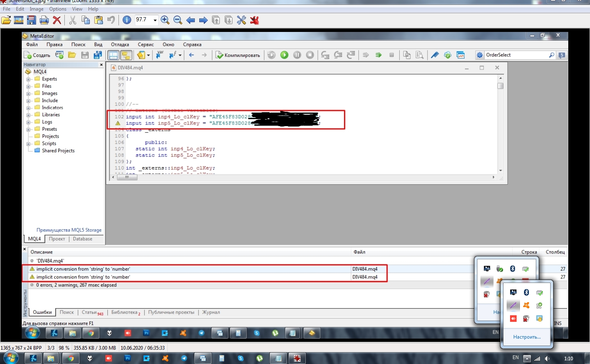The image size is (590, 364).
Task: Select the Projects folder in Navigator
Action: pyautogui.click(x=50, y=136)
